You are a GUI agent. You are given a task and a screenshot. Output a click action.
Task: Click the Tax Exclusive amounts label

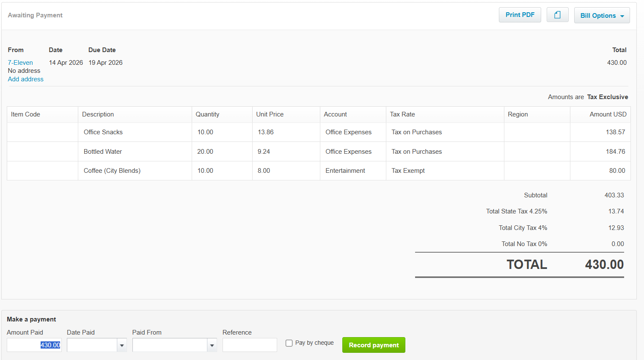607,97
